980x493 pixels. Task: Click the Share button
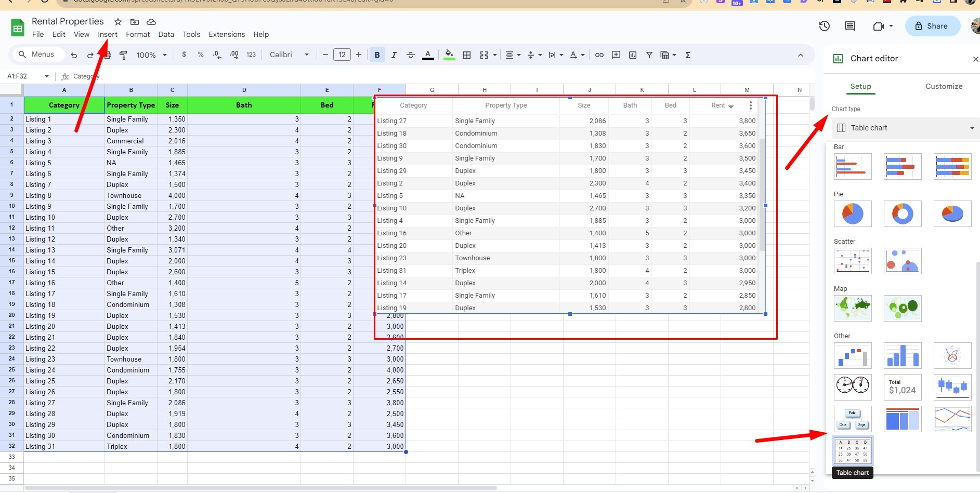pos(933,26)
